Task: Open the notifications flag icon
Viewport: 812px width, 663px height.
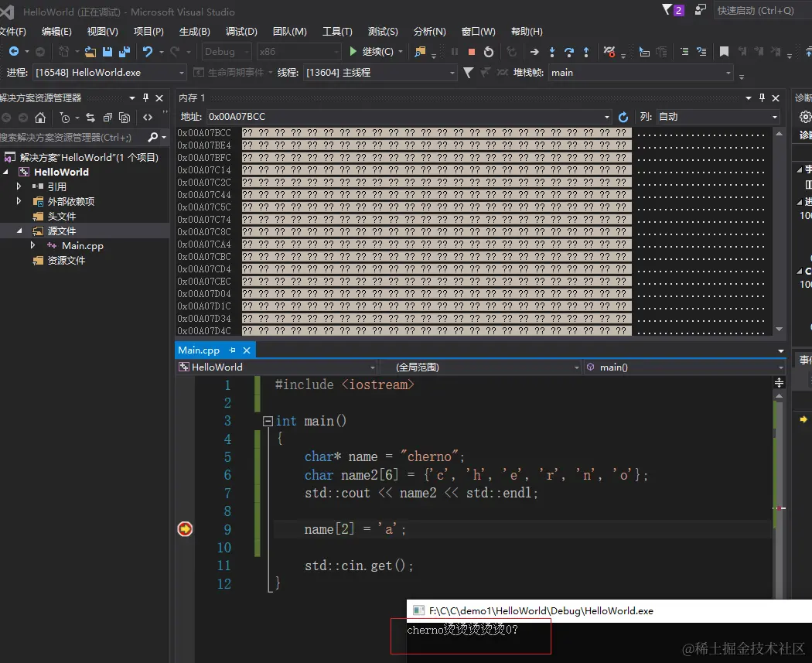Action: pos(668,10)
